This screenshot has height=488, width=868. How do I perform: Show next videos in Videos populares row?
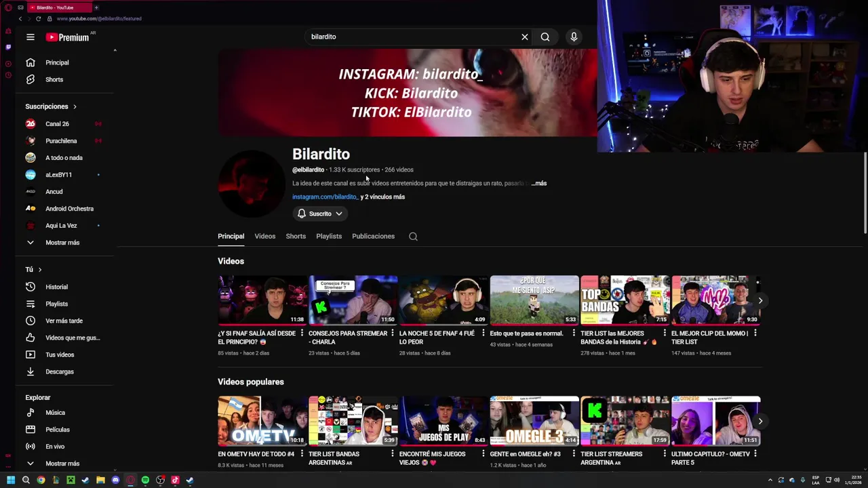(x=760, y=421)
